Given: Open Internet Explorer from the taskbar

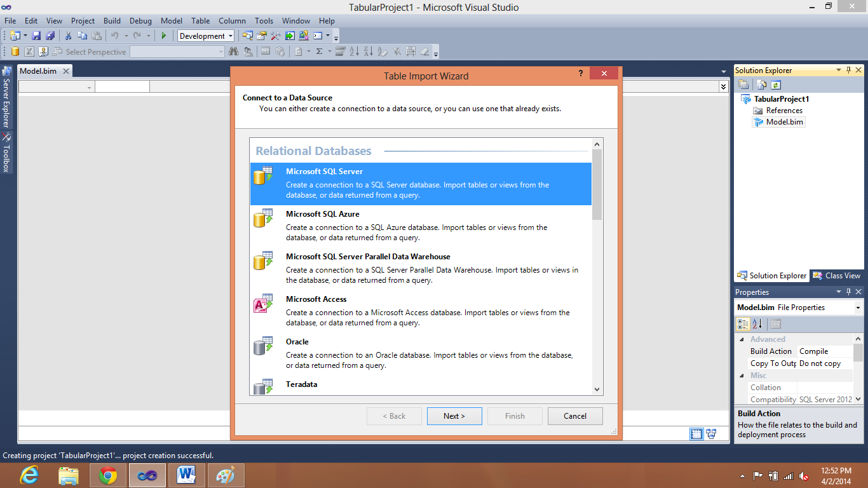Looking at the screenshot, I should tap(29, 475).
